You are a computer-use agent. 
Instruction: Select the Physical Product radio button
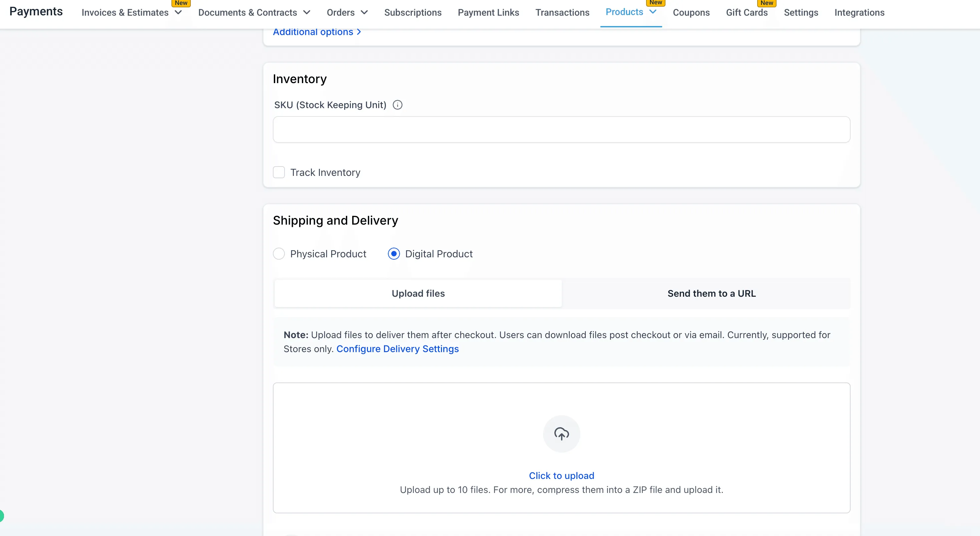[279, 254]
